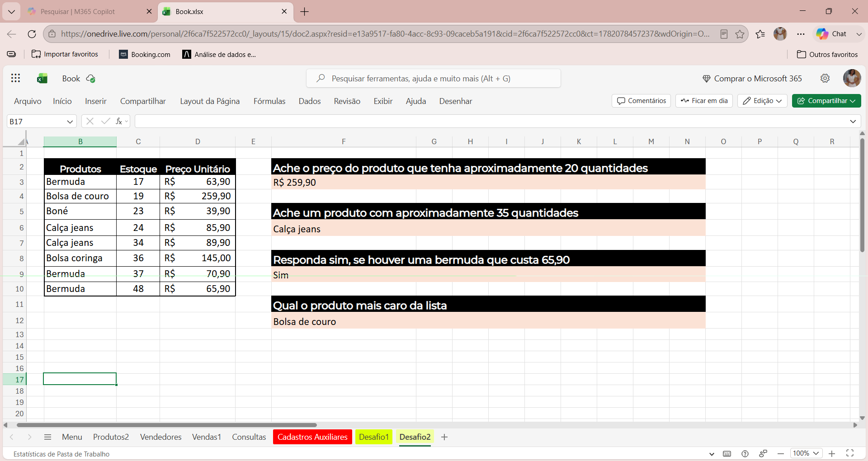The width and height of the screenshot is (868, 461).
Task: Check the cloud save status icon
Action: tap(90, 79)
